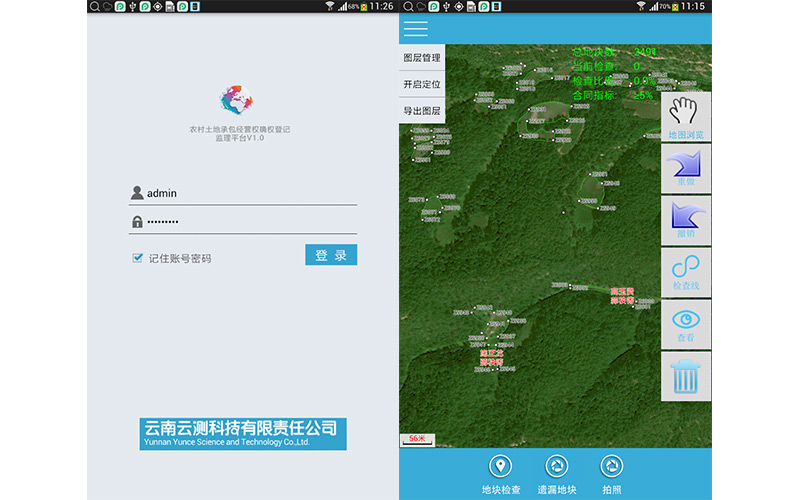The width and height of the screenshot is (800, 500).
Task: Click the trash can delete tool
Action: [686, 377]
